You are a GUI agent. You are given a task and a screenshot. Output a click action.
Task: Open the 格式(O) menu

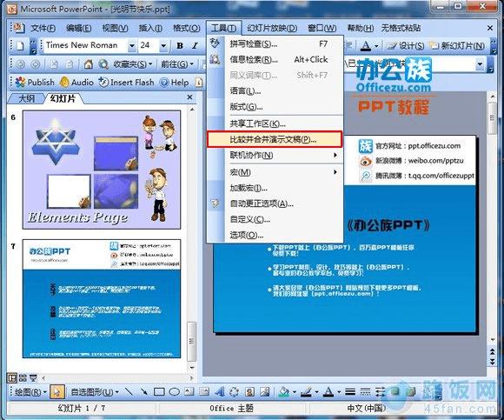pos(187,29)
